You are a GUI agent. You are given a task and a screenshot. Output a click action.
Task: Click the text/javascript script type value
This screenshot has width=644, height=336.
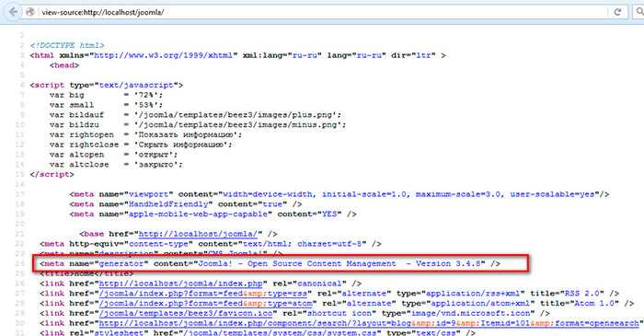coord(136,85)
